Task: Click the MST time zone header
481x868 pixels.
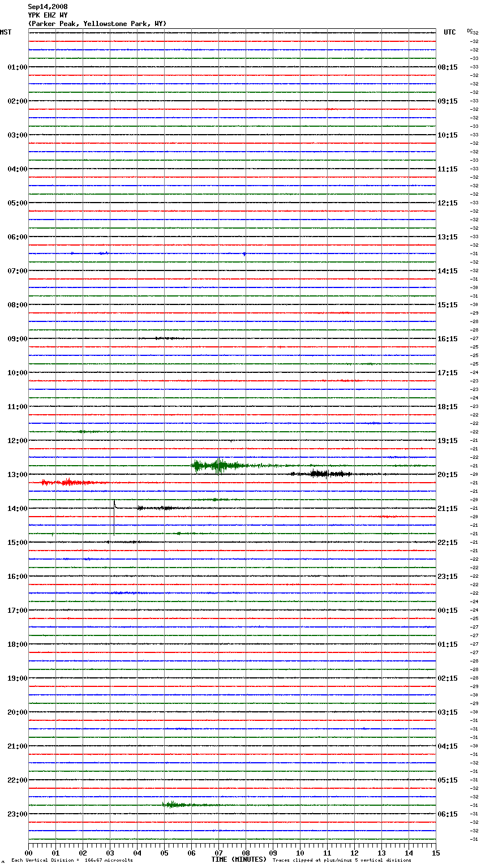Action: [6, 32]
